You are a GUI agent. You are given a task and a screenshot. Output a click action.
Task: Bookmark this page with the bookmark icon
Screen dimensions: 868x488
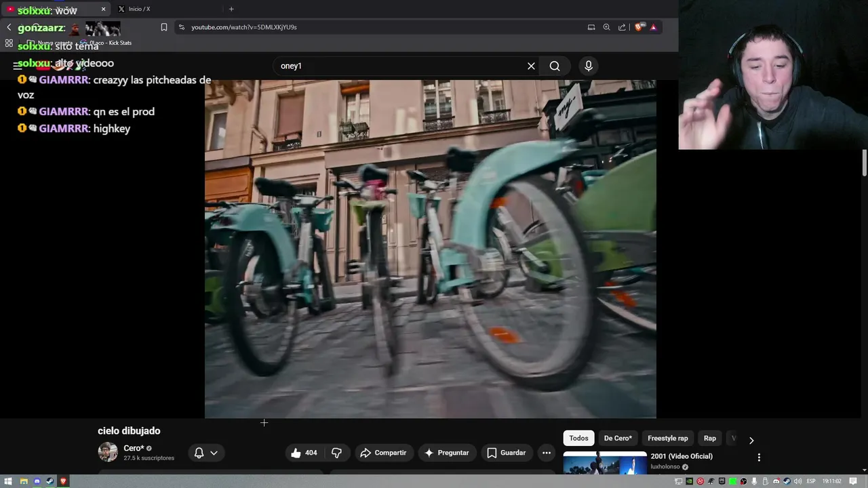(x=164, y=27)
